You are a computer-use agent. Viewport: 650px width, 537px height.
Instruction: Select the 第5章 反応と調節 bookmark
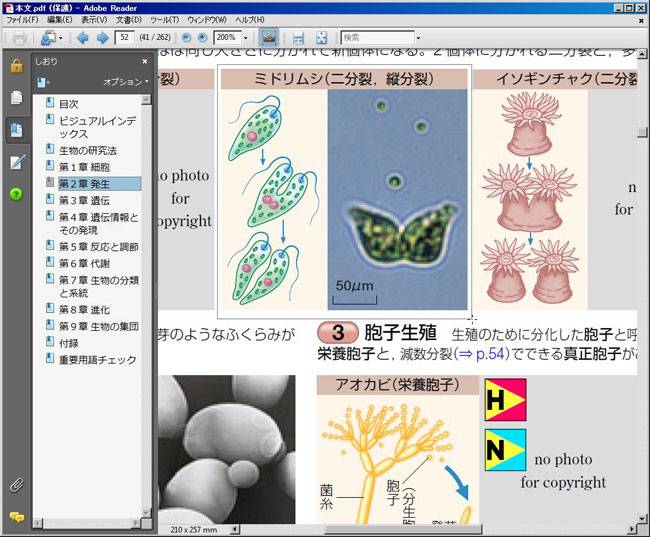(x=98, y=247)
